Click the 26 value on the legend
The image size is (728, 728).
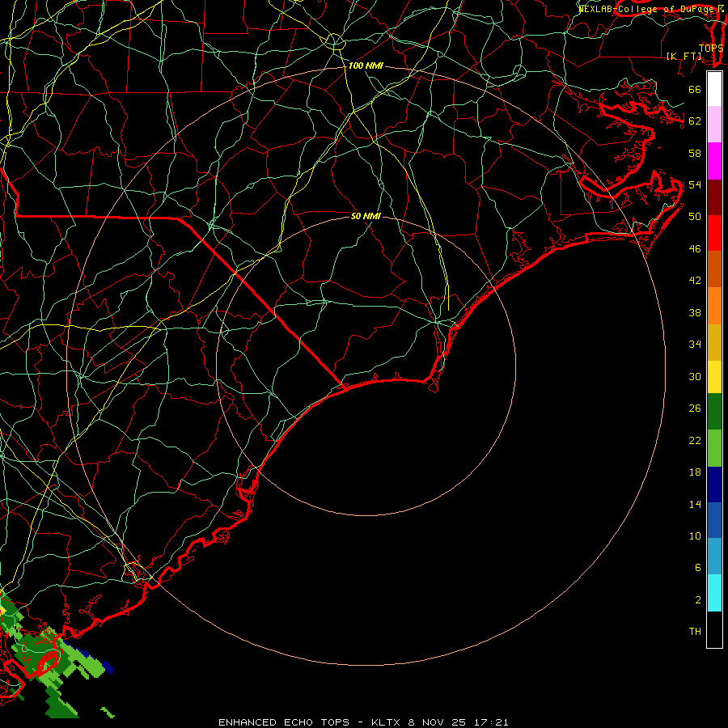click(x=695, y=408)
